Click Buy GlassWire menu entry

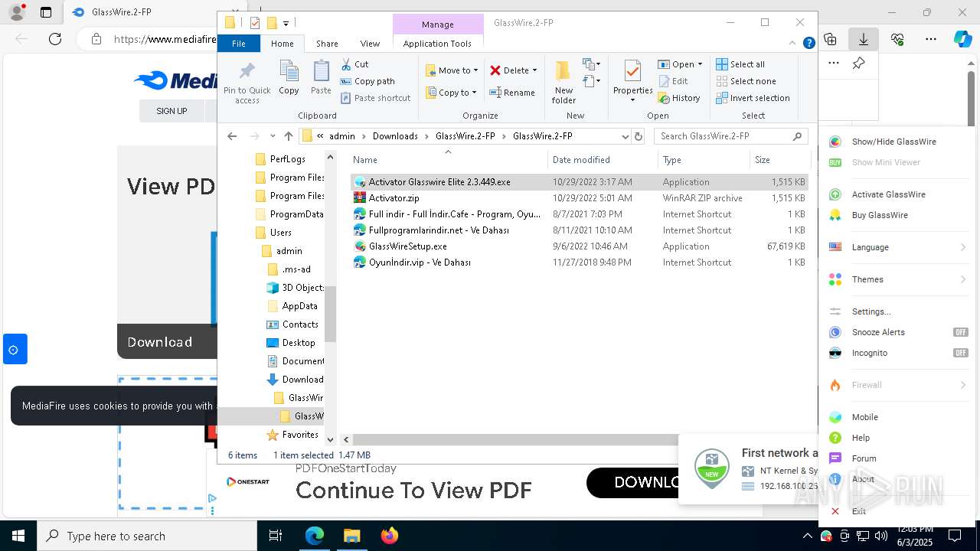880,215
